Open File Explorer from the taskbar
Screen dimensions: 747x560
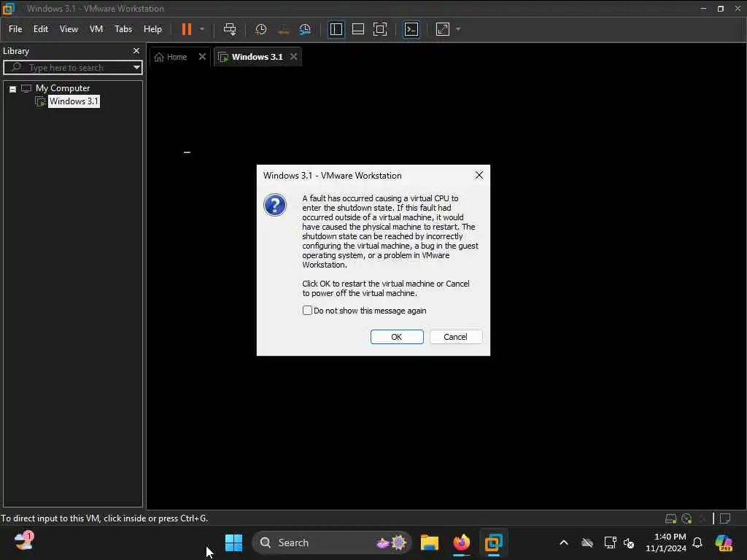[x=429, y=542]
